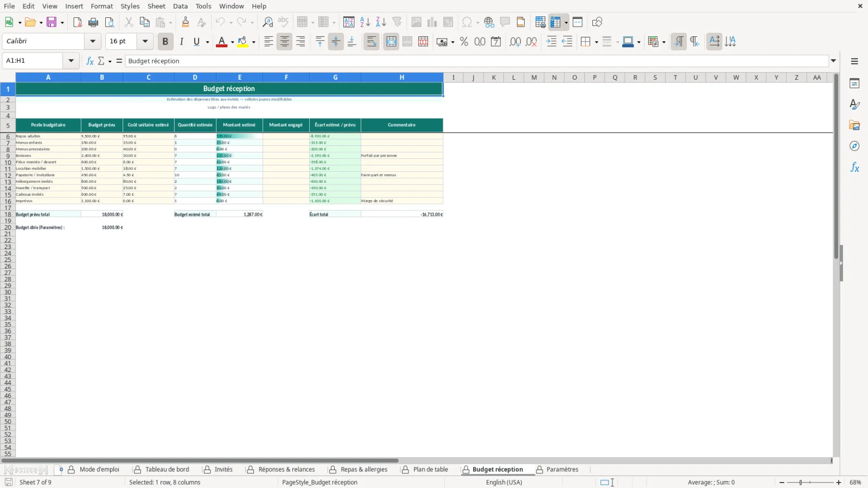Export directly as PDF icon

(78, 22)
